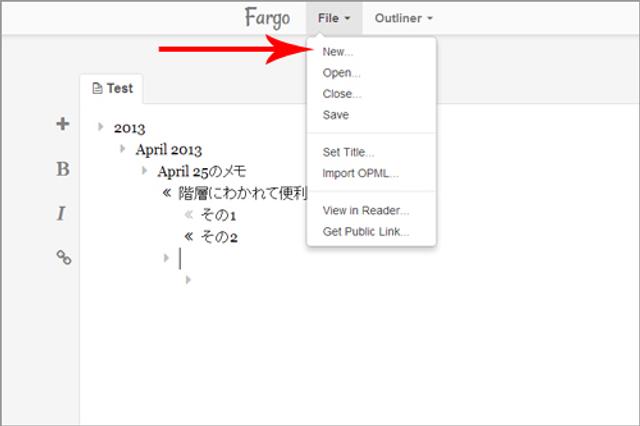The width and height of the screenshot is (640, 426).
Task: Toggle bold with the B icon
Action: (x=63, y=169)
